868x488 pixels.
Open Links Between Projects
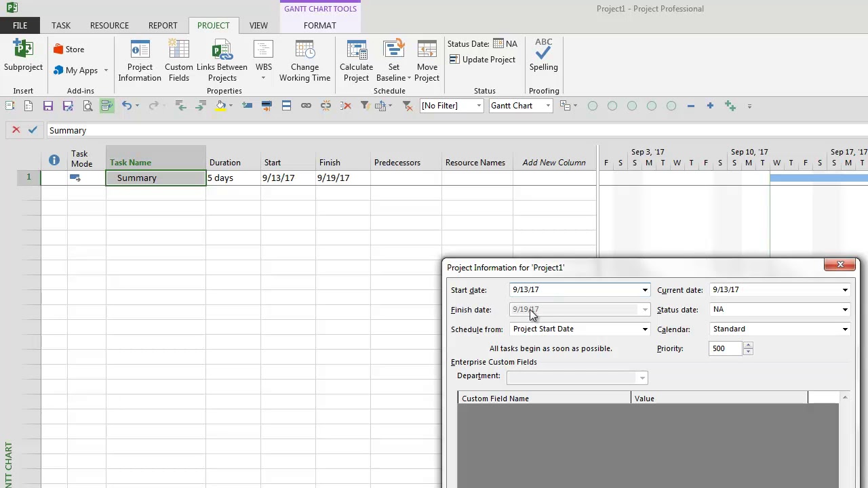[222, 61]
